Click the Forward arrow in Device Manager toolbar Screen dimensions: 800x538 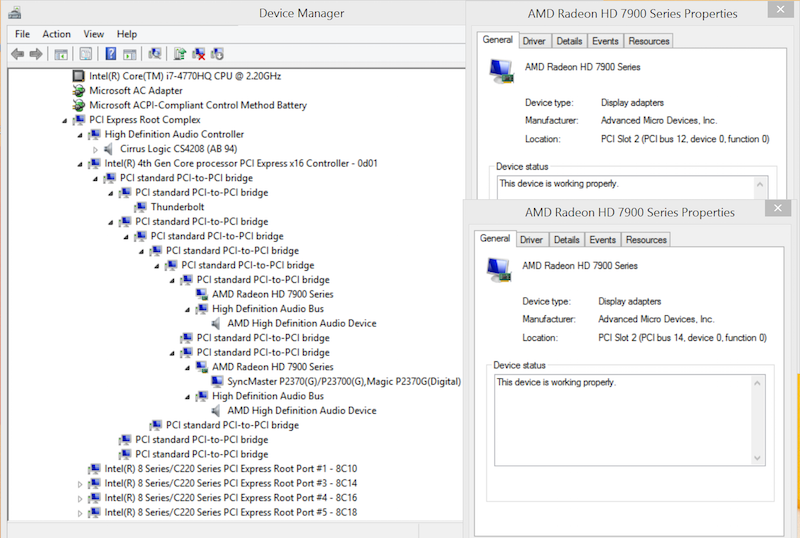click(x=36, y=54)
